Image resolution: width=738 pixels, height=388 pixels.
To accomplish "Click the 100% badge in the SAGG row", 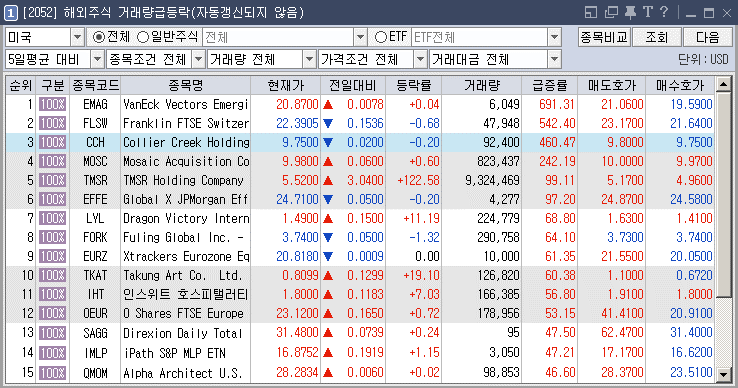I will 52,333.
